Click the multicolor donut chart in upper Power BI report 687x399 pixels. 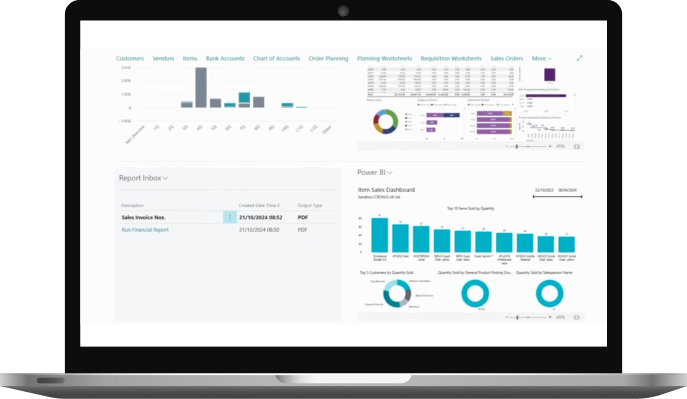point(386,121)
